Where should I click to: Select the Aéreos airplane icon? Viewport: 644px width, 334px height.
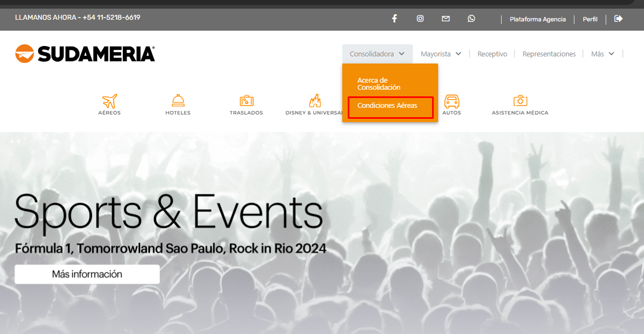coord(110,101)
